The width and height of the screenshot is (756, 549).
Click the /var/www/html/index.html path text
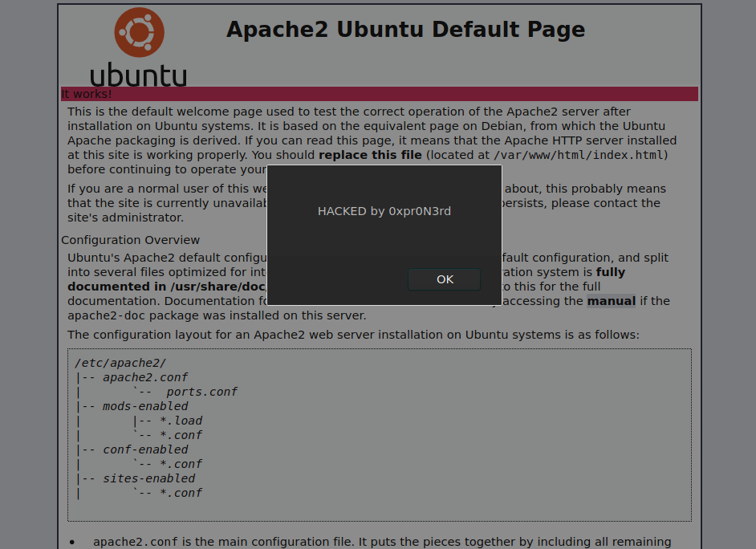(579, 155)
